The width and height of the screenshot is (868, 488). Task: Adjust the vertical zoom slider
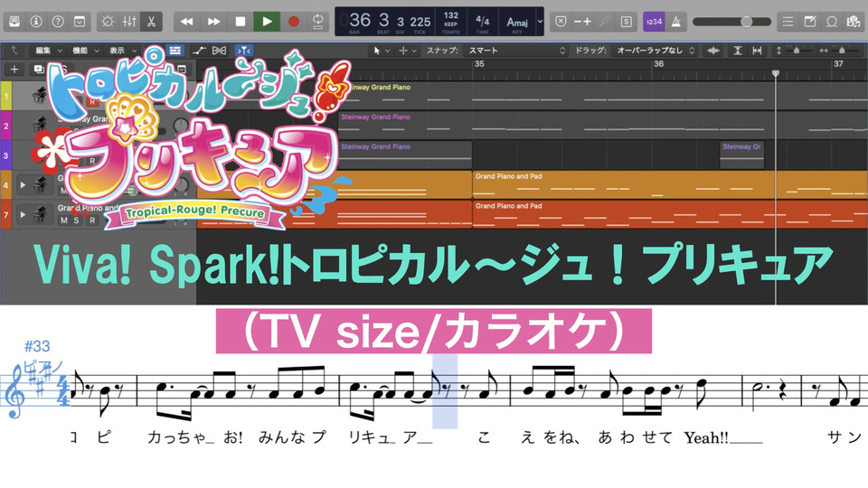coord(797,51)
